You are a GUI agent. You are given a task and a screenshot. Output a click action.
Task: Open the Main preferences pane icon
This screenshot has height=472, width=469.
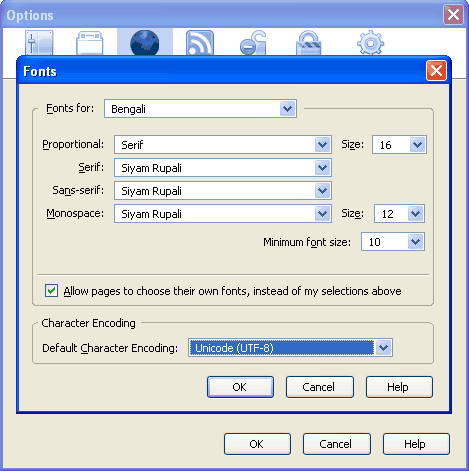tap(39, 43)
